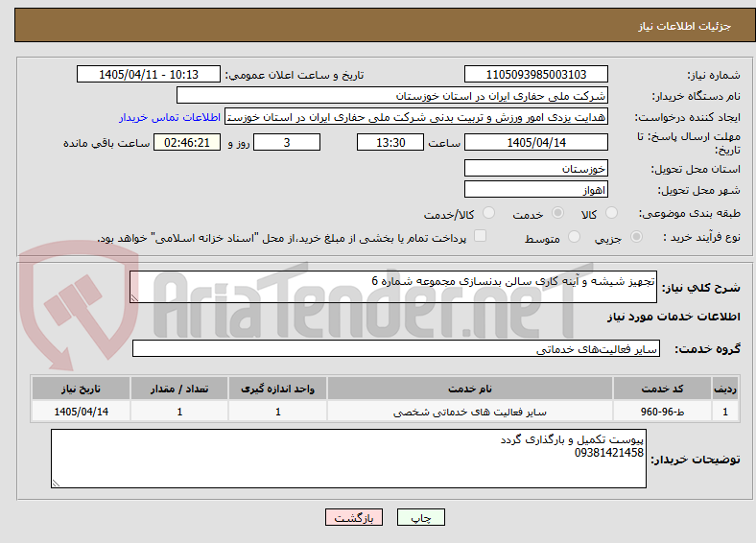Select the خدمت radio button

[557, 213]
